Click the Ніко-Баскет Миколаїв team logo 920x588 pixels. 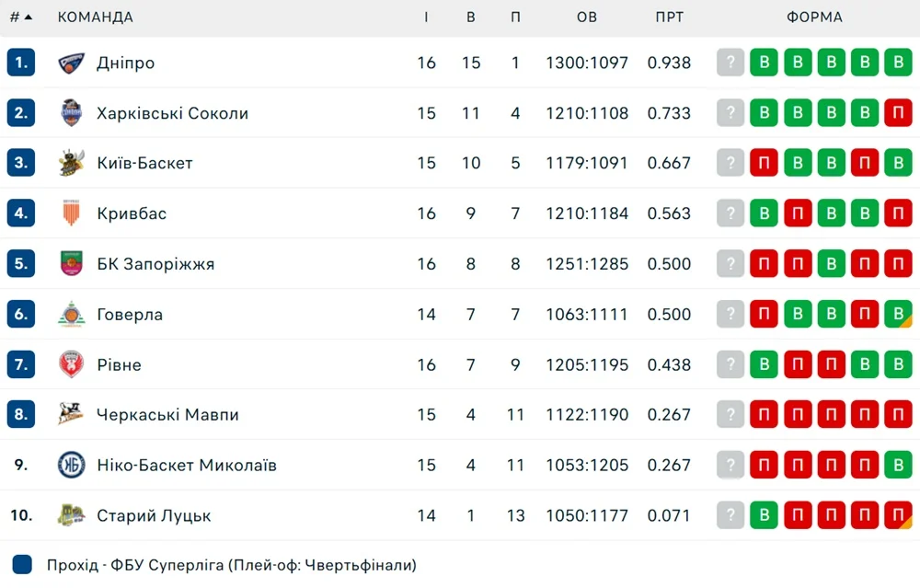72,465
